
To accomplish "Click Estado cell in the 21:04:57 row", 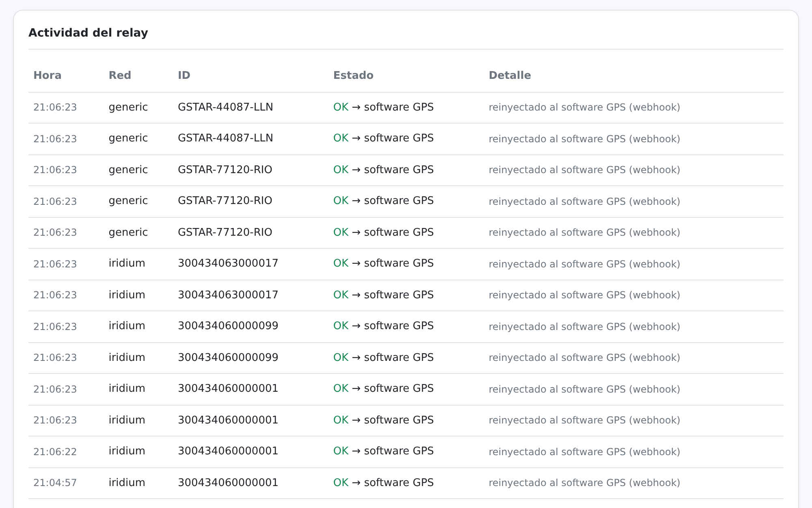I will tap(383, 483).
